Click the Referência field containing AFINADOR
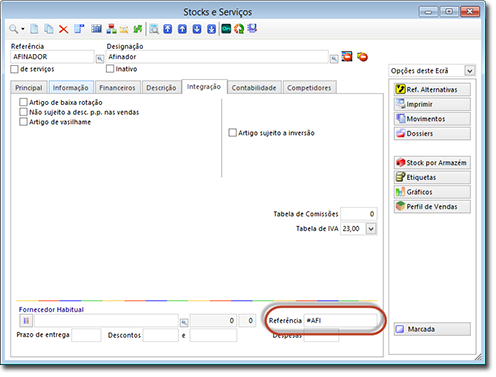 [53, 57]
